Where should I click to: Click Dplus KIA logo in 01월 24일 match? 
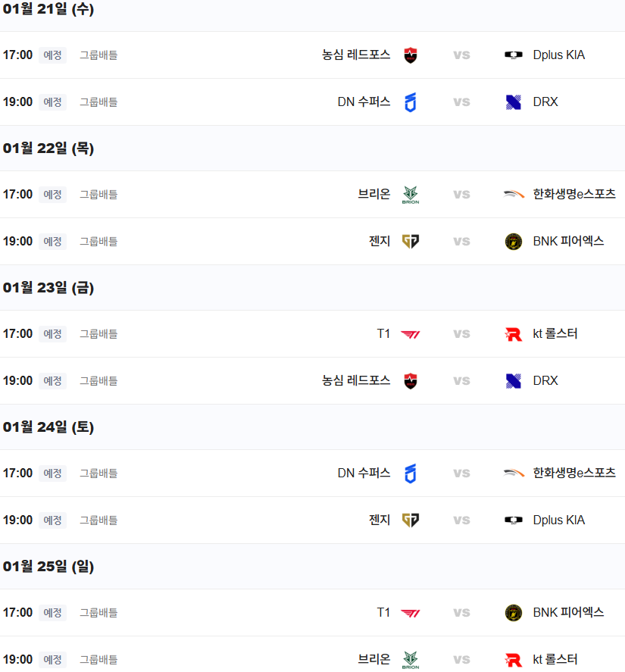click(x=514, y=520)
